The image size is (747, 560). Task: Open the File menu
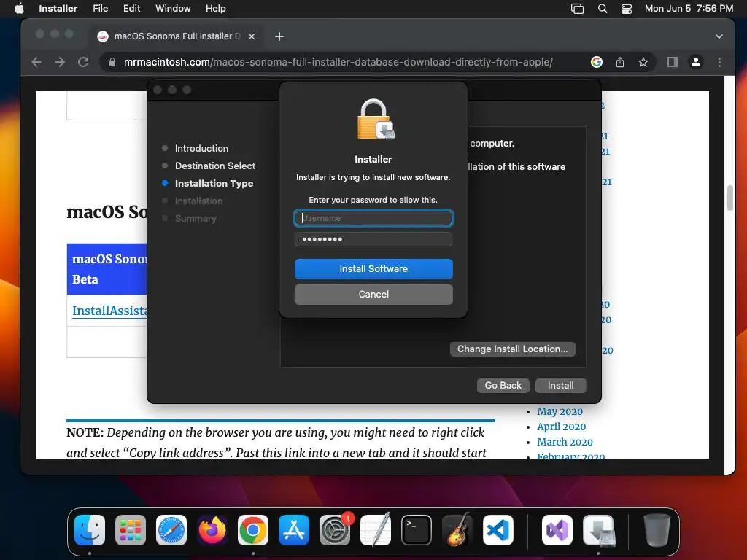point(100,8)
